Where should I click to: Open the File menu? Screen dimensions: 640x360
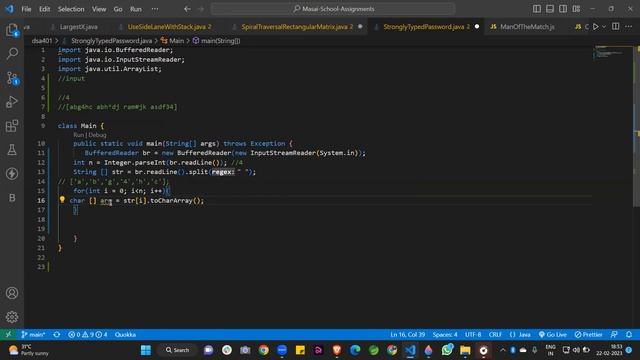pos(26,9)
